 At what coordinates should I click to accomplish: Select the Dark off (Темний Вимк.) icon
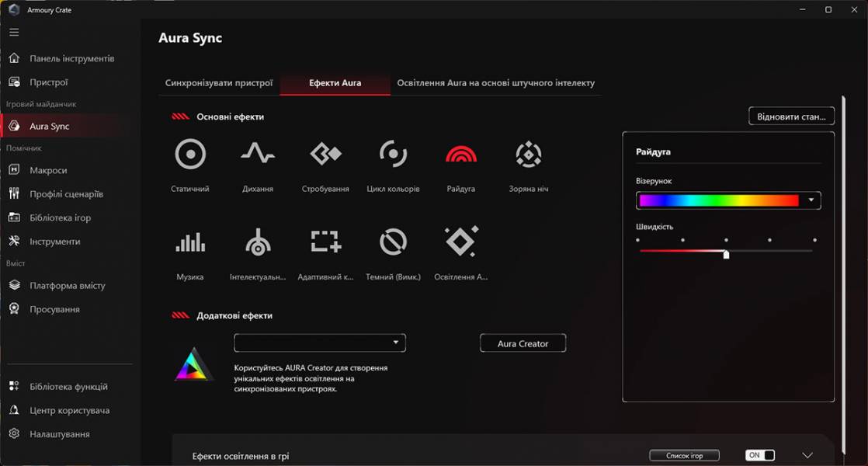point(393,242)
